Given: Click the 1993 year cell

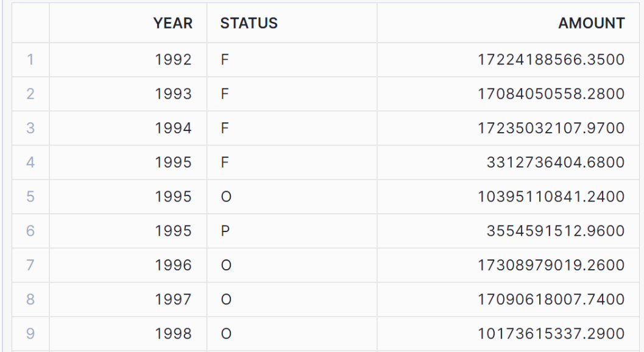Looking at the screenshot, I should click(x=173, y=94).
